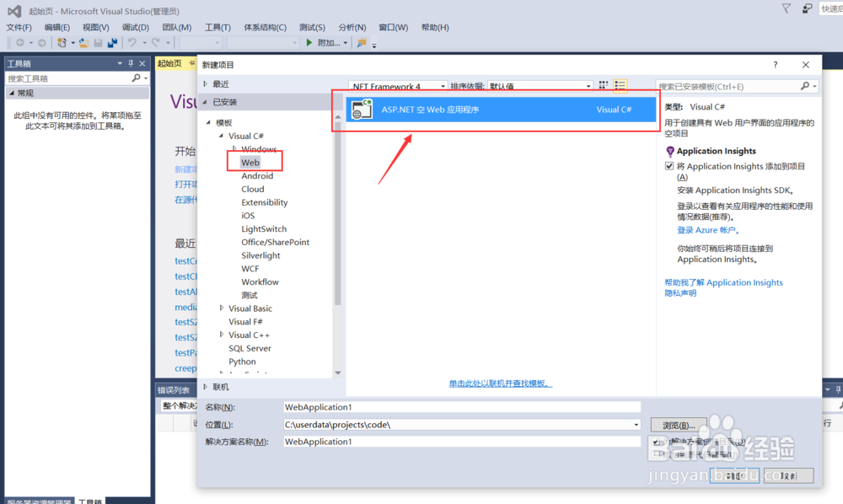Expand the Visual Basic tree node
The image size is (843, 504).
tap(222, 308)
